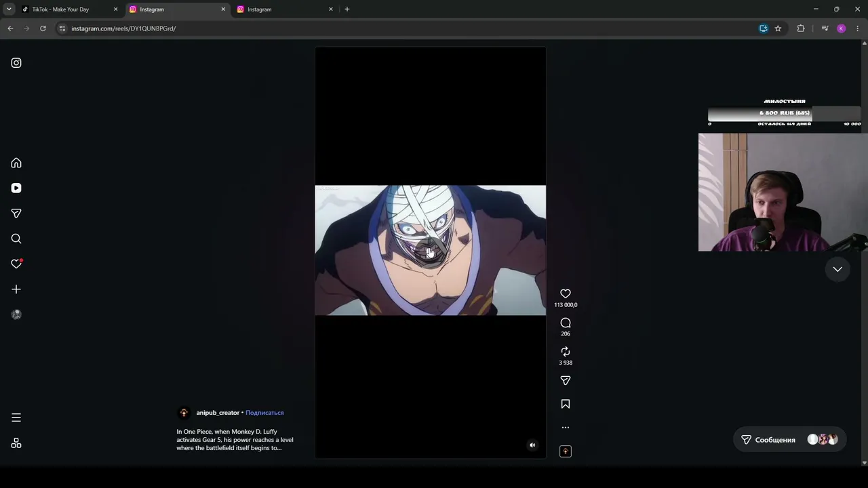The width and height of the screenshot is (868, 488).
Task: Click the anipub_creator avatar picture
Action: pos(184,413)
